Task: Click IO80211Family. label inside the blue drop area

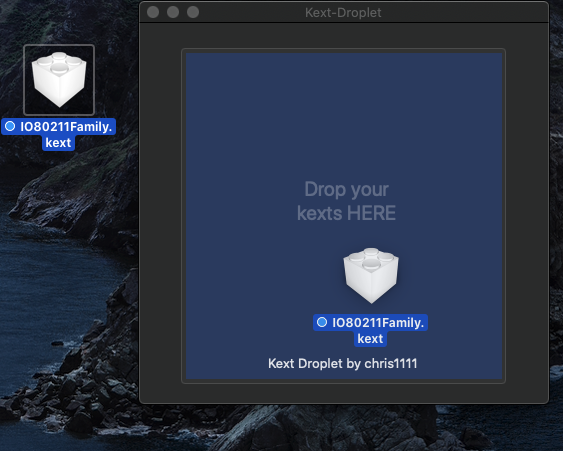Action: click(x=378, y=322)
